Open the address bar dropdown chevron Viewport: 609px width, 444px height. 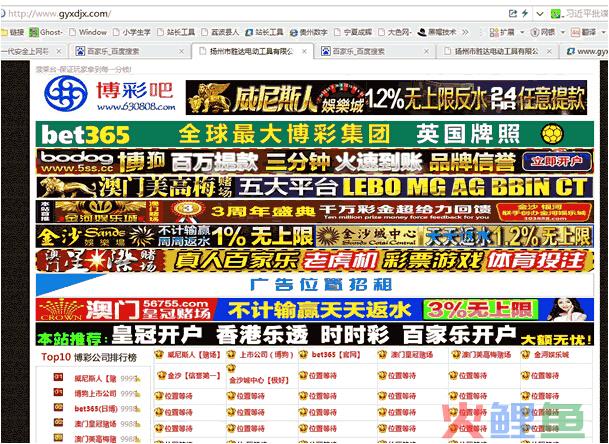(539, 14)
